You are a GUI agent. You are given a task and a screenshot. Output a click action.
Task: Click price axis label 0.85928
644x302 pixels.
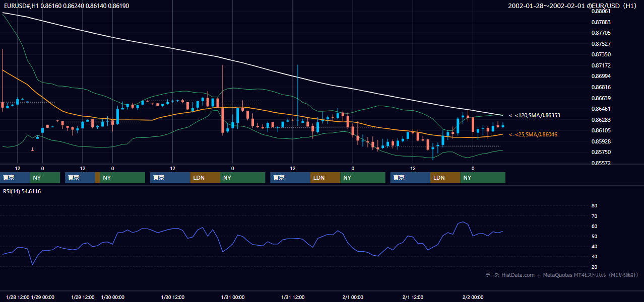click(601, 141)
